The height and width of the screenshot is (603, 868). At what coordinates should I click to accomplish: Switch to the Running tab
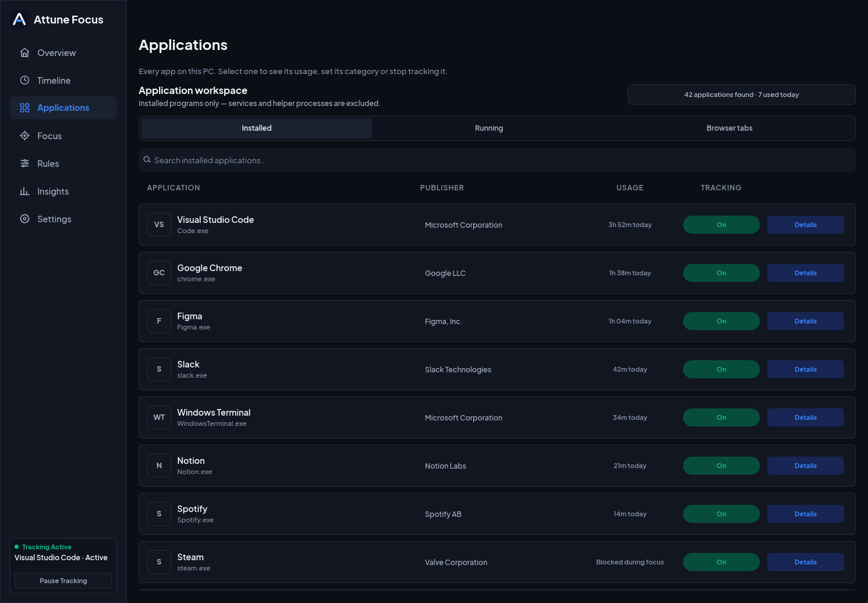pos(489,128)
